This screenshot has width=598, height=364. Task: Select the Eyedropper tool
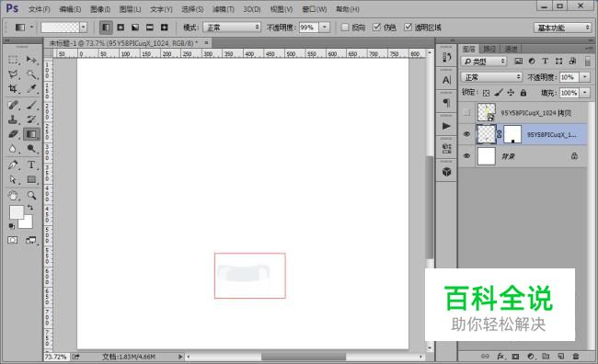(x=31, y=89)
